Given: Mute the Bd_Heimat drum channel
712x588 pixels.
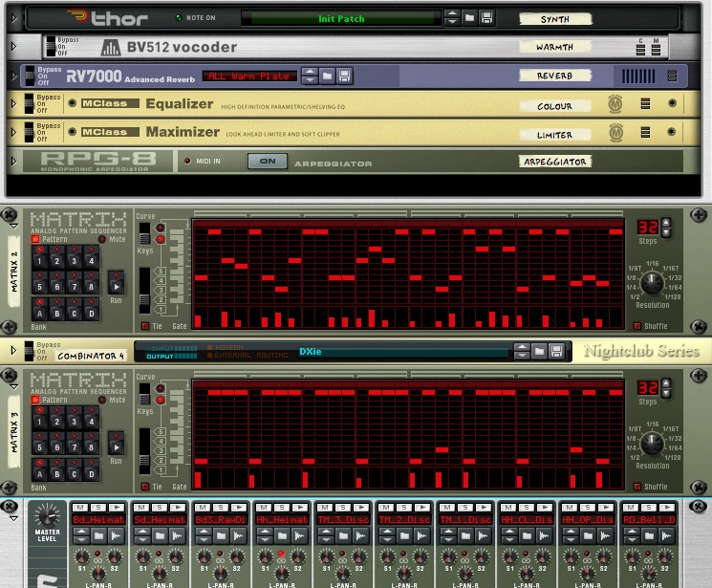Looking at the screenshot, I should pos(80,507).
